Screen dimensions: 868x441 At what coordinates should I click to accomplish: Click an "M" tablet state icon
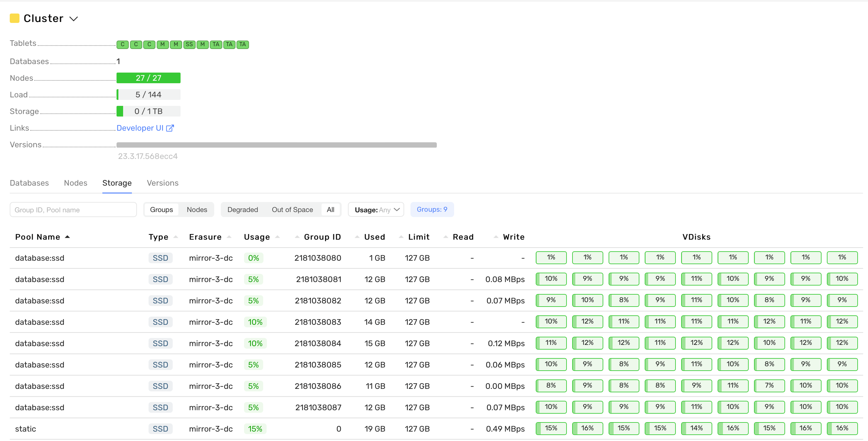coord(162,44)
